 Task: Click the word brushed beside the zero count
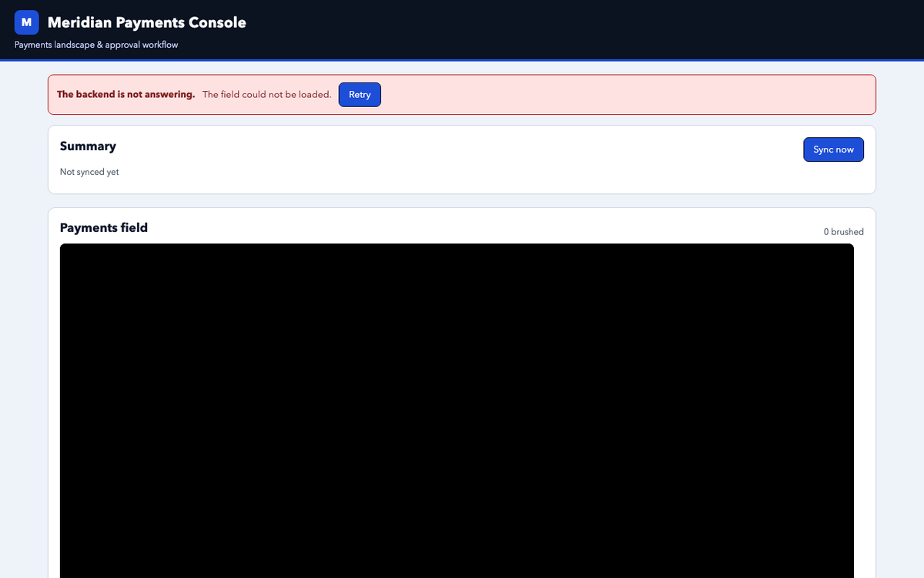point(848,232)
